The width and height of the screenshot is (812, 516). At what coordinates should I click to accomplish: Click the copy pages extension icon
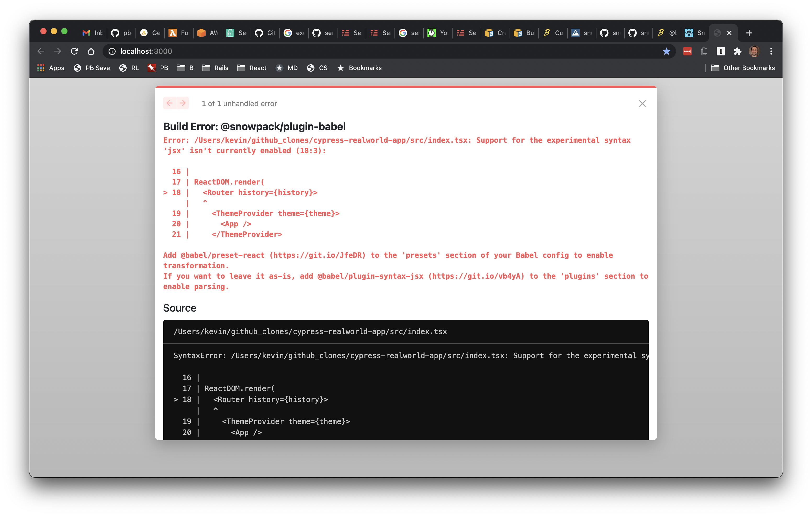(704, 51)
